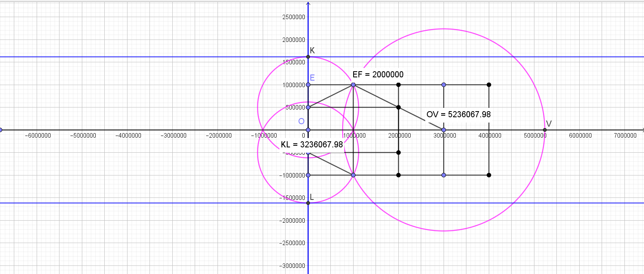Select point K on the y-axis
This screenshot has width=644, height=274.
pyautogui.click(x=308, y=57)
